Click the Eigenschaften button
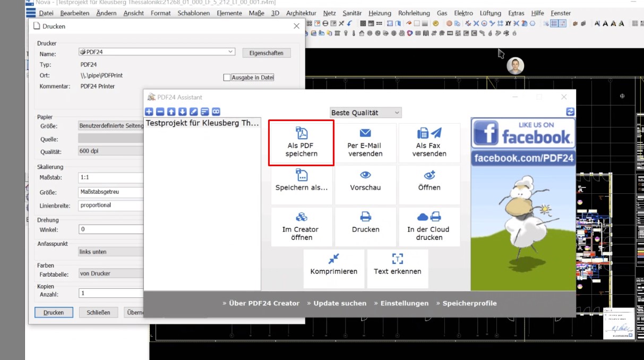This screenshot has width=644, height=360. pyautogui.click(x=267, y=53)
